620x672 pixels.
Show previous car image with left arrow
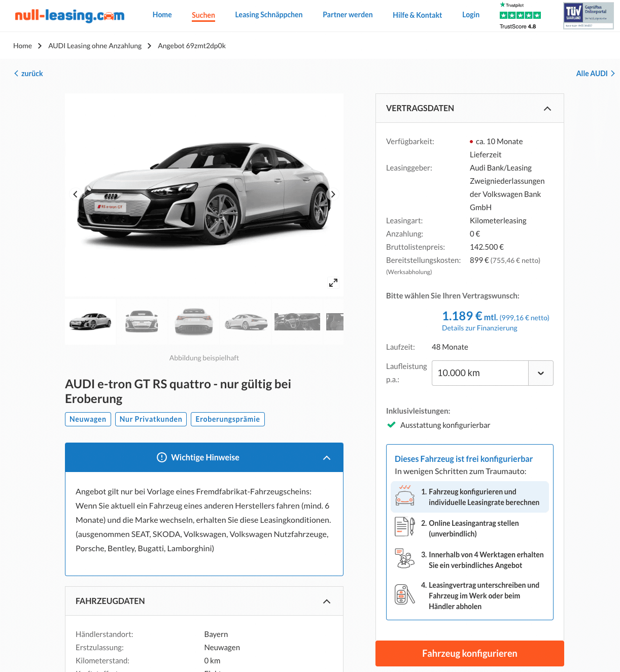(x=75, y=194)
